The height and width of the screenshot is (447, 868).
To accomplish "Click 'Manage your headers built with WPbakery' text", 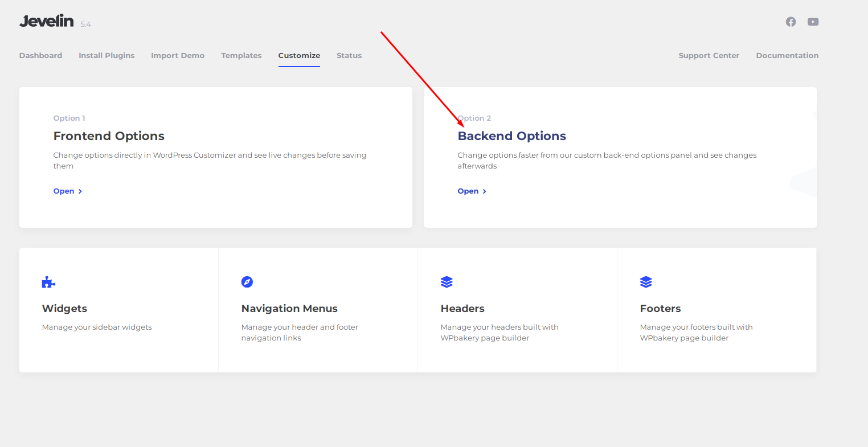I will click(499, 333).
